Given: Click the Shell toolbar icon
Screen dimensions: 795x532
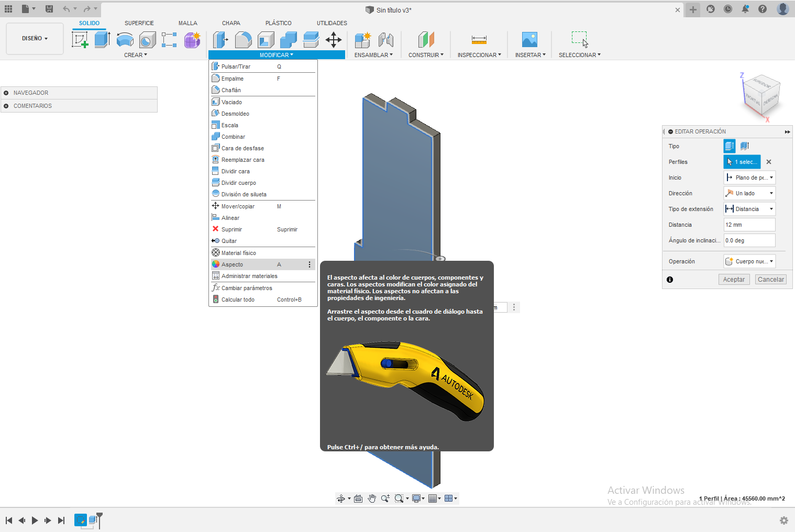Looking at the screenshot, I should 266,40.
